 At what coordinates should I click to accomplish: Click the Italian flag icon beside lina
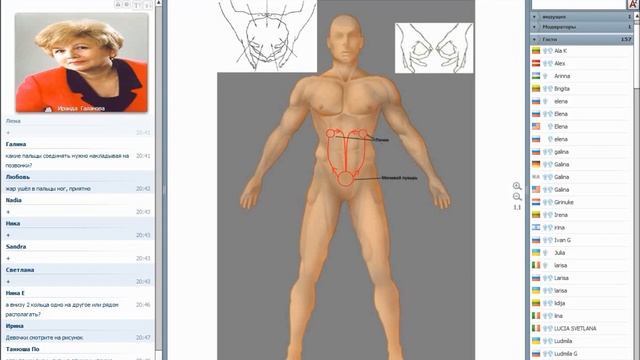pos(536,316)
